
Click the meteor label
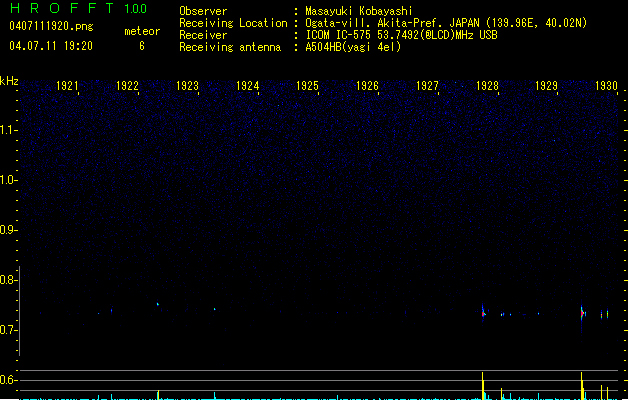tap(142, 31)
